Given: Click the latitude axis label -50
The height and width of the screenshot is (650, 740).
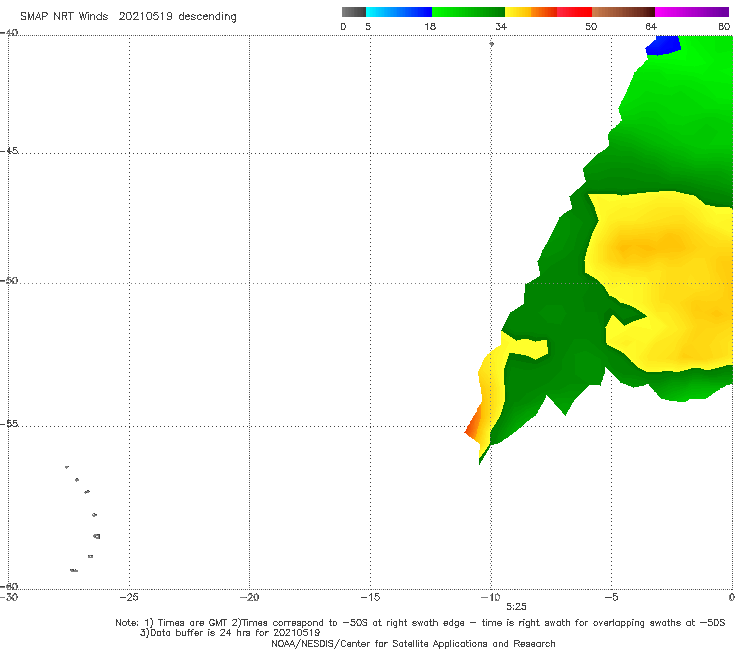Looking at the screenshot, I should click(9, 281).
